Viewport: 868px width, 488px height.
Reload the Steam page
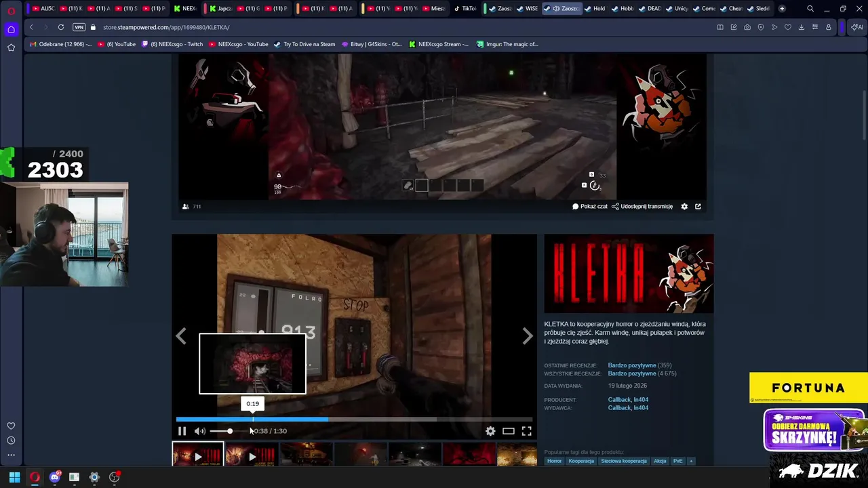(60, 27)
